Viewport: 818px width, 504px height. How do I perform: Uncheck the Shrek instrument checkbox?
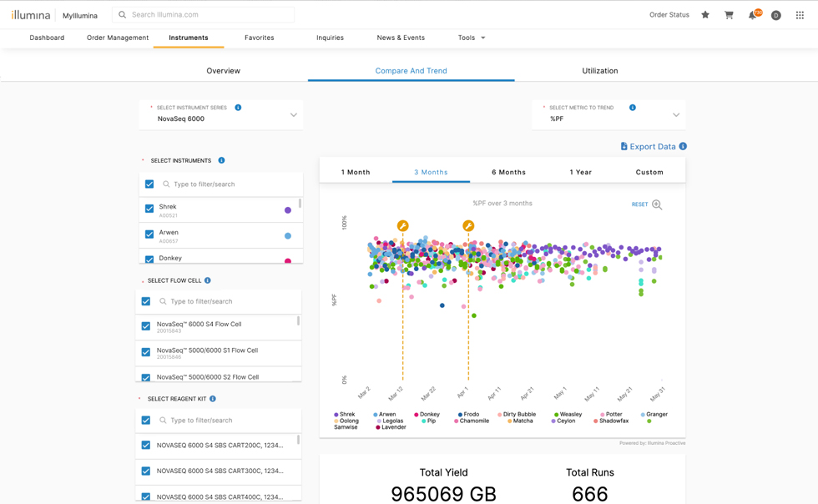[149, 209]
